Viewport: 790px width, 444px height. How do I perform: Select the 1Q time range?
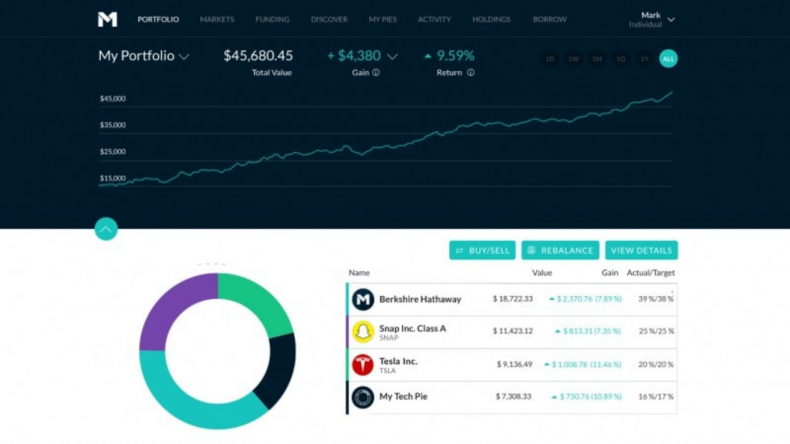(621, 59)
